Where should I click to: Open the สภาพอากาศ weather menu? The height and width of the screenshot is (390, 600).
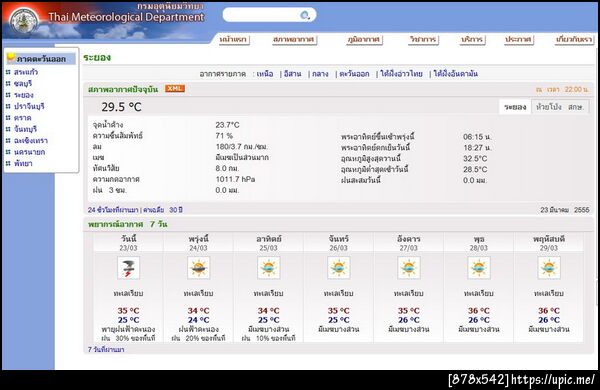(x=294, y=39)
